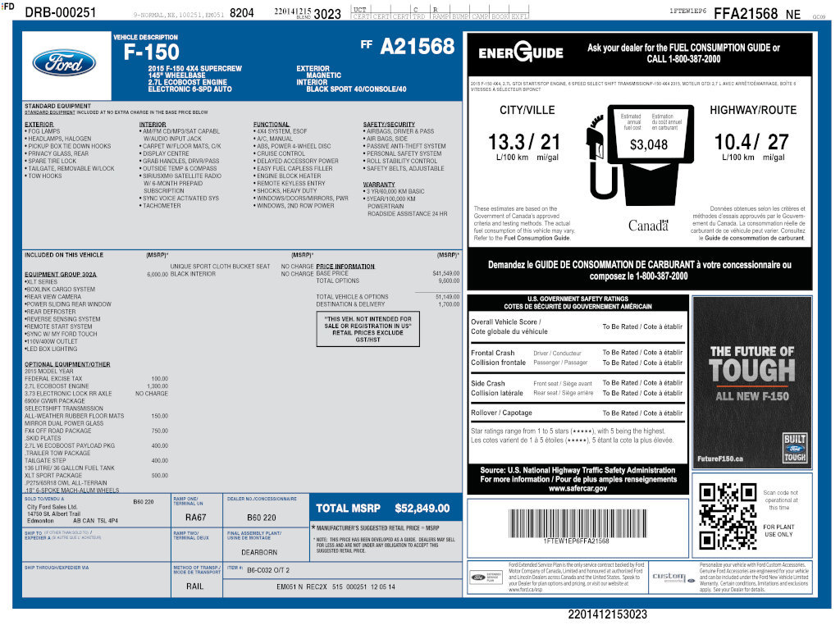The height and width of the screenshot is (630, 840).
Task: Click the EnerGuide logo
Action: (x=521, y=52)
